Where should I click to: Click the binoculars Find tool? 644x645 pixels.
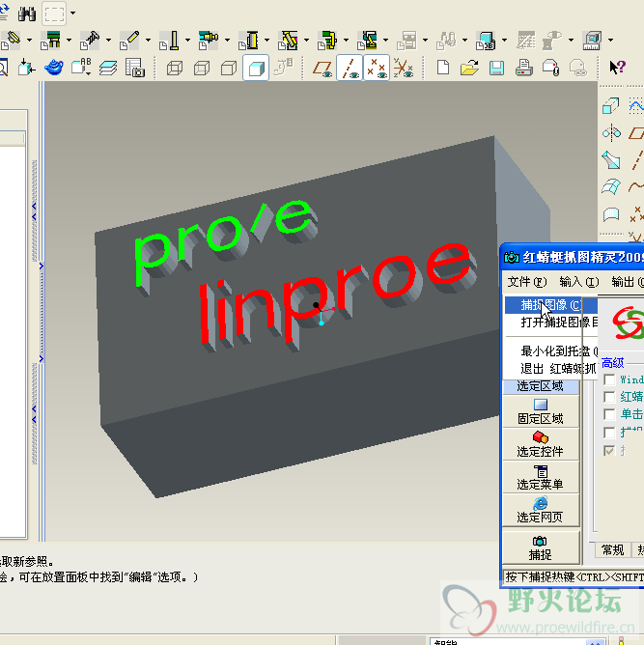(x=27, y=14)
